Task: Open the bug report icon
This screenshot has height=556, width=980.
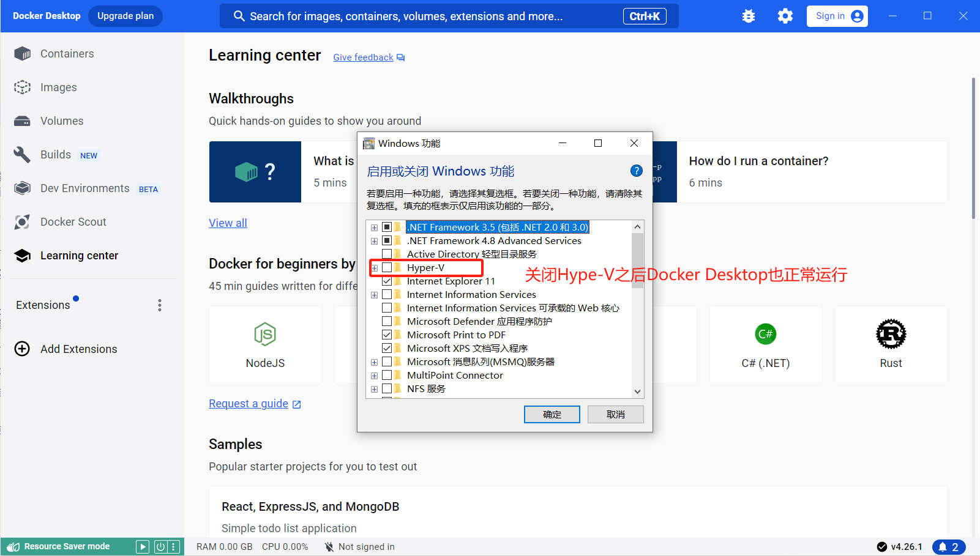Action: [x=748, y=16]
